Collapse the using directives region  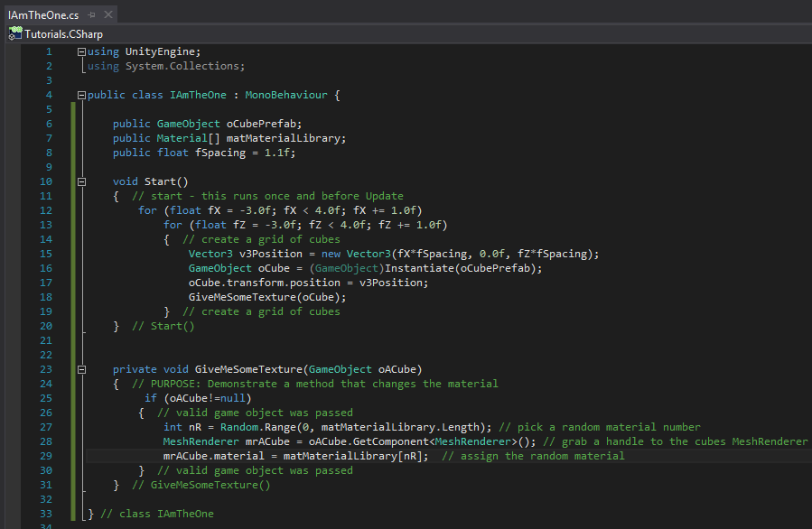[80, 51]
